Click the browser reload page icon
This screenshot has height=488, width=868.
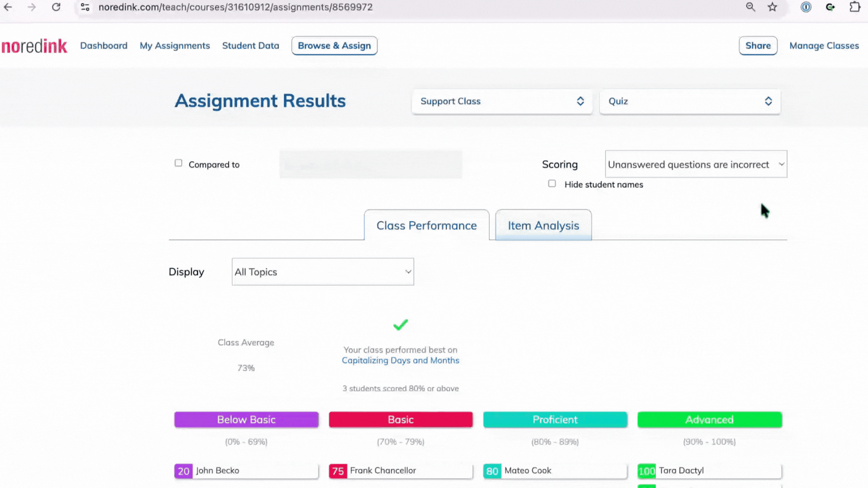(x=56, y=7)
